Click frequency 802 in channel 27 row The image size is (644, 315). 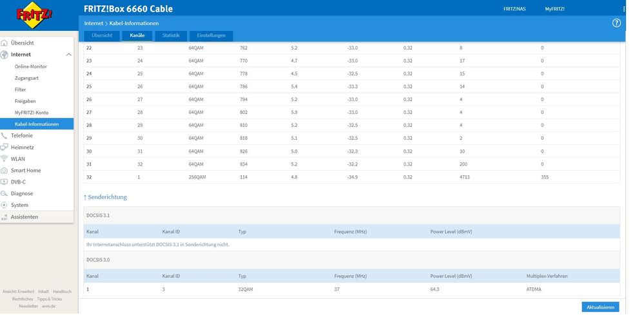(244, 112)
